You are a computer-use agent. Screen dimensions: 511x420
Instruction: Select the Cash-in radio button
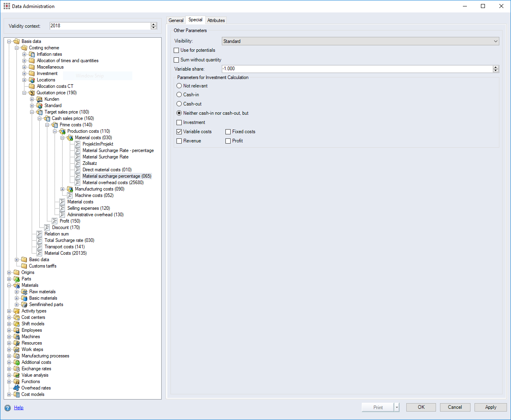pos(179,95)
